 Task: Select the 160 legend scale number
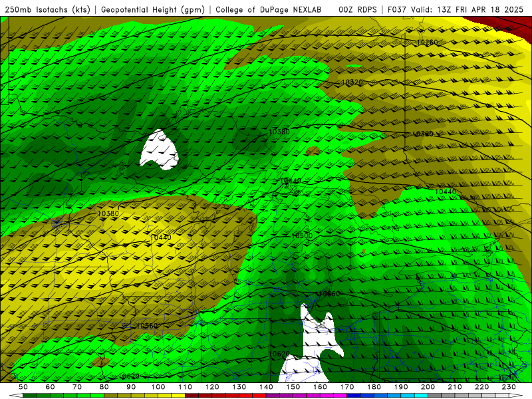click(x=320, y=387)
